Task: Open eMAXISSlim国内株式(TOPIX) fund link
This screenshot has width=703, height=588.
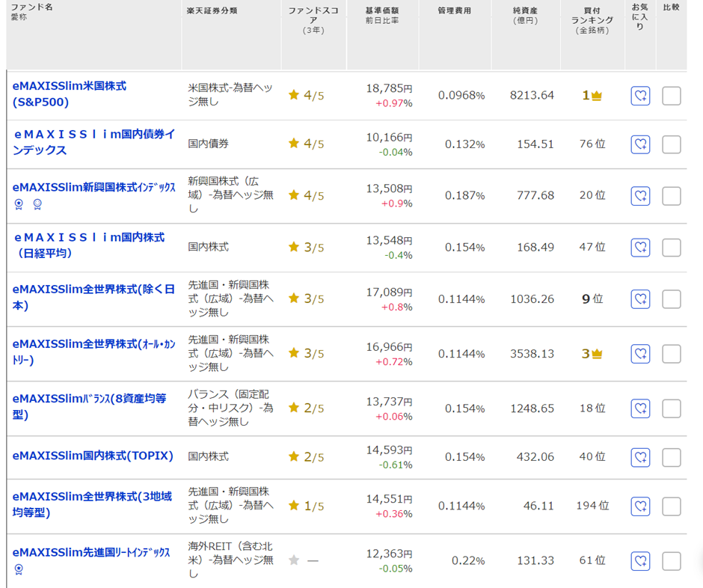Action: (x=93, y=456)
